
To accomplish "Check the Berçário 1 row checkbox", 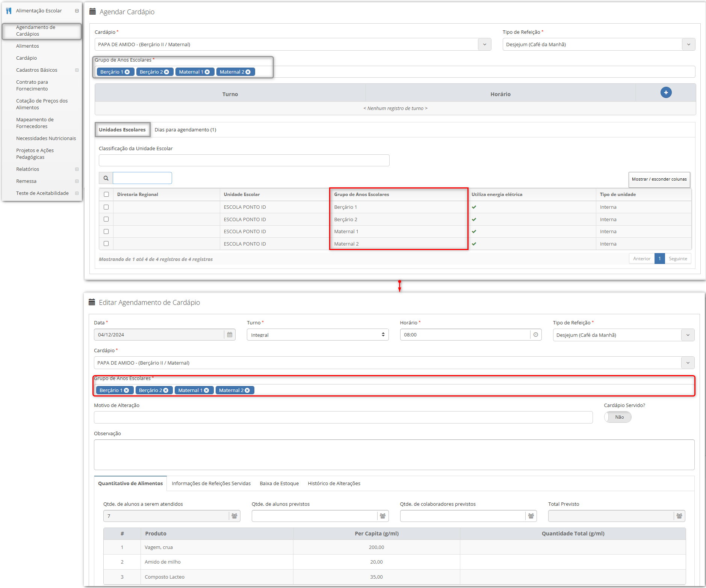I will point(106,207).
